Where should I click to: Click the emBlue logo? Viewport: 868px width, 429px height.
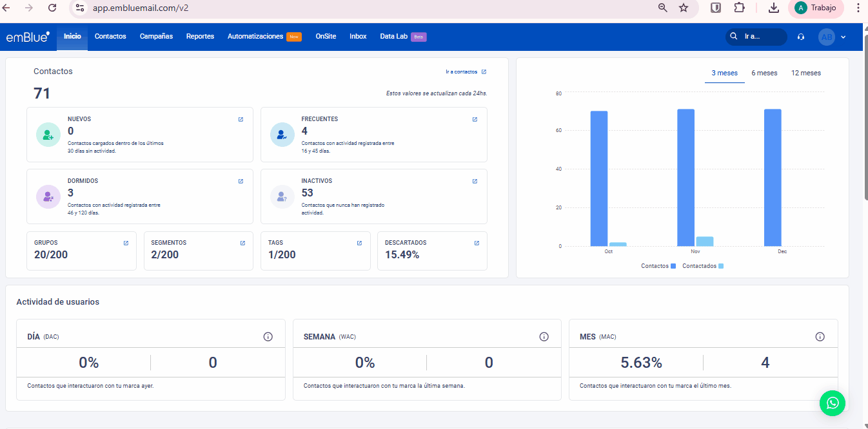pyautogui.click(x=28, y=37)
